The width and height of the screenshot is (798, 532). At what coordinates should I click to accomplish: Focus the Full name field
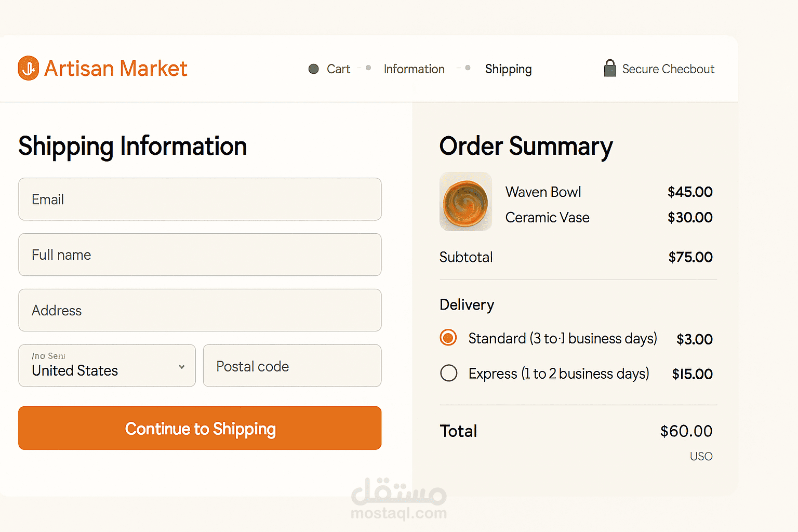pos(200,255)
